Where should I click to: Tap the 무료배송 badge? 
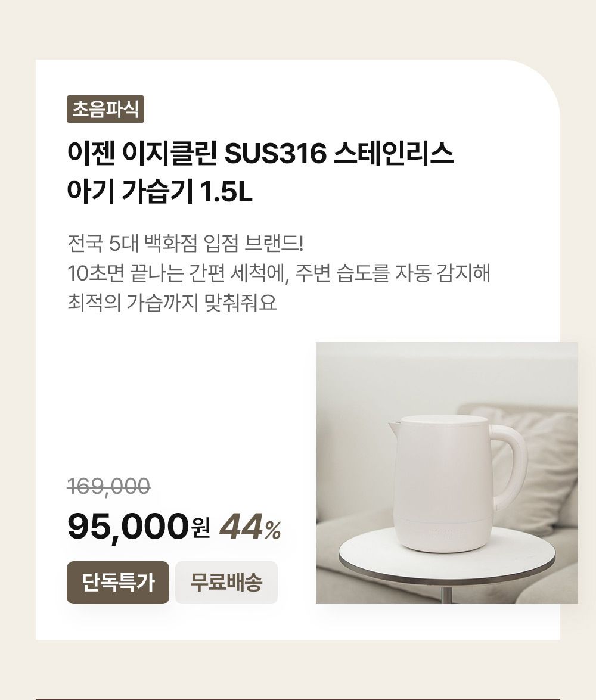click(226, 582)
